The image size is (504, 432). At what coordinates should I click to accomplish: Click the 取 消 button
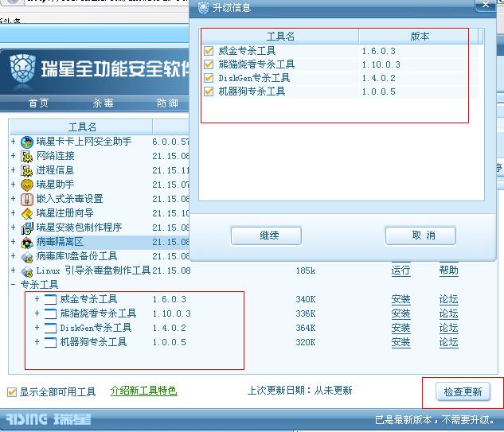[x=420, y=235]
